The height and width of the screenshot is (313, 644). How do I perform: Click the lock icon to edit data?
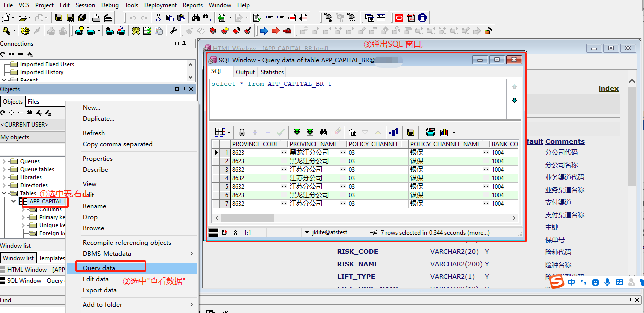click(242, 132)
